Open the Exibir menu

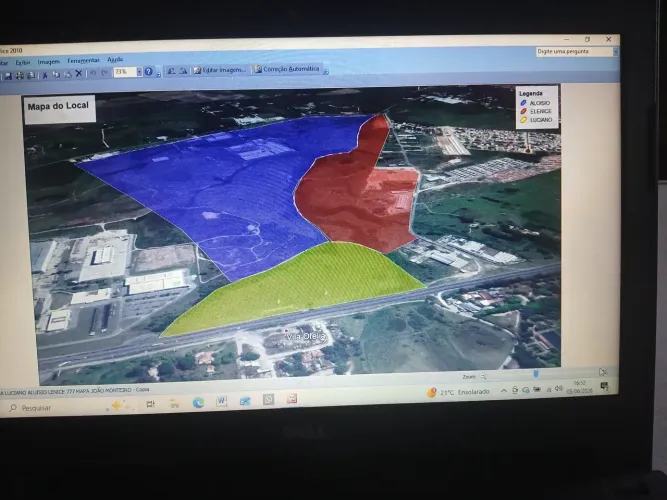tap(23, 63)
